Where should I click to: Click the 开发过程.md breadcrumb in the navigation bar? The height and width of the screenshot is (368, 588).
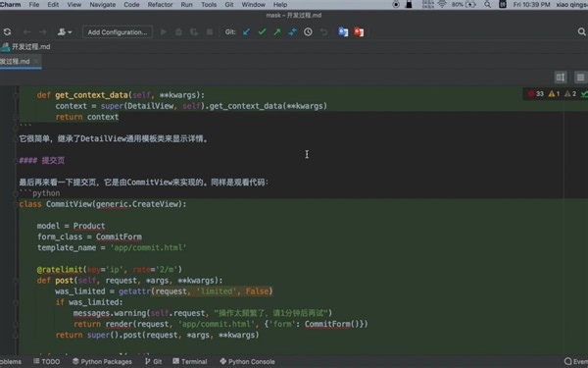coord(26,46)
